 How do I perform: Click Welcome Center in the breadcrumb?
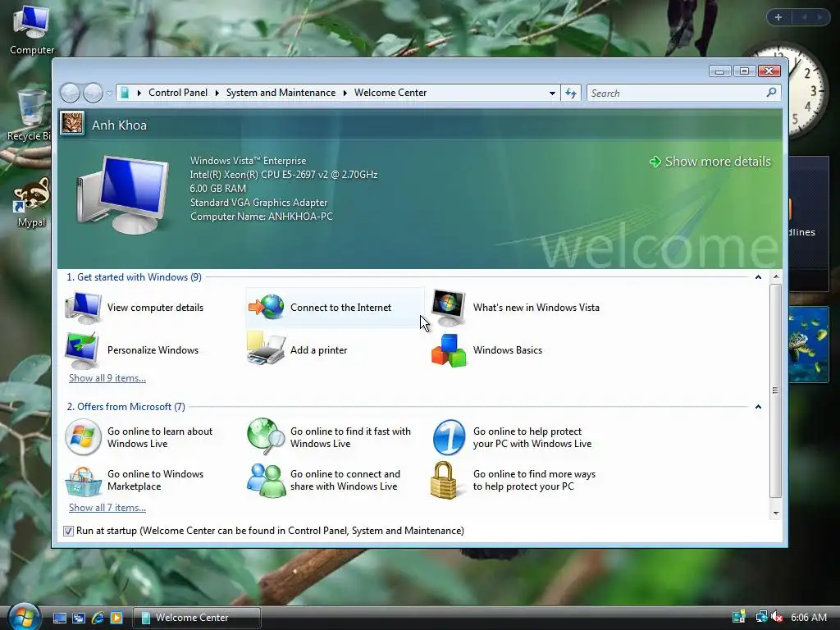coord(390,93)
